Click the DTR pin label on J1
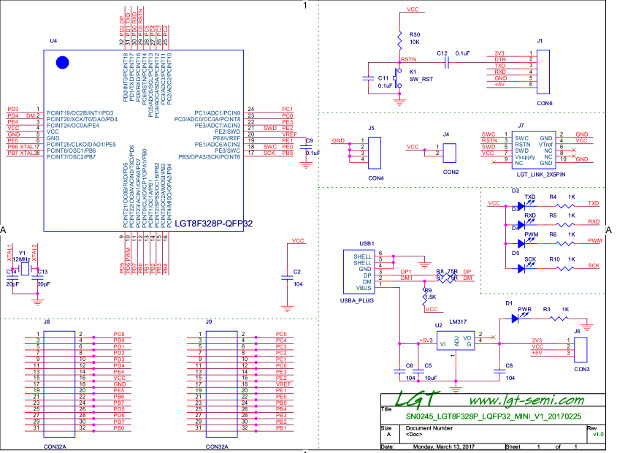The height and width of the screenshot is (453, 640). [x=500, y=60]
